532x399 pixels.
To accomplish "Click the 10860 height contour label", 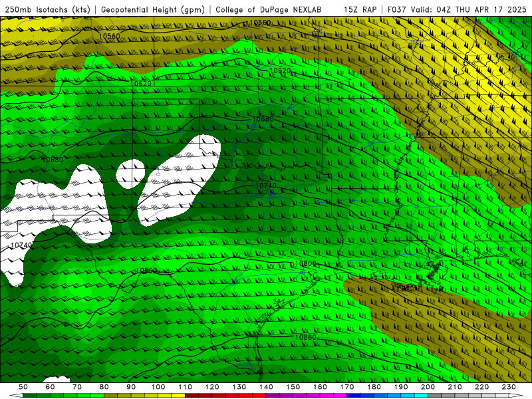I will [x=305, y=337].
